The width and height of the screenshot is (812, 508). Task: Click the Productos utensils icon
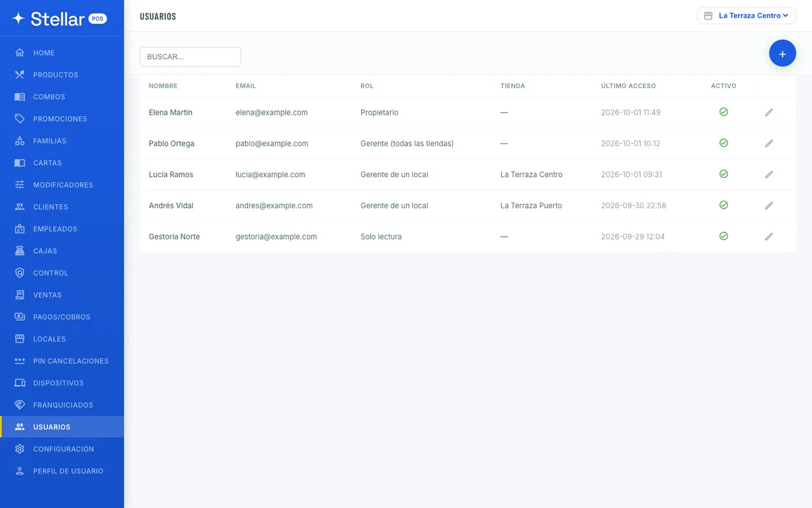(20, 75)
